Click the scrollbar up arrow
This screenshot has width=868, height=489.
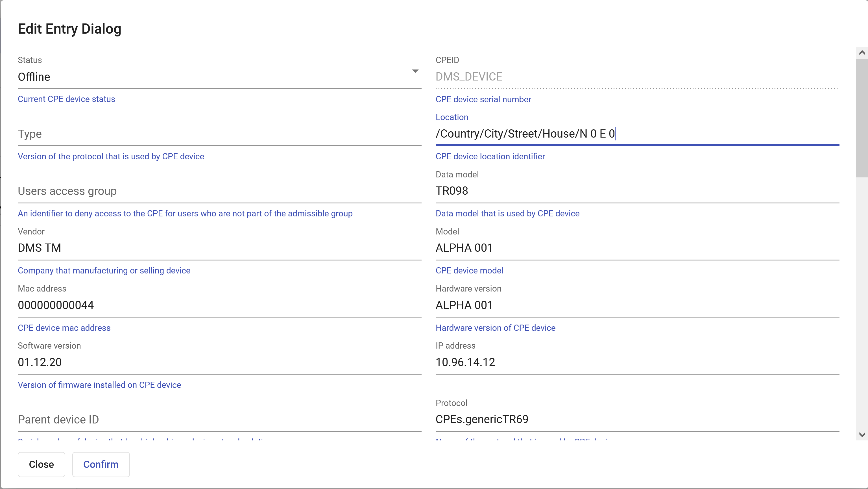(862, 53)
